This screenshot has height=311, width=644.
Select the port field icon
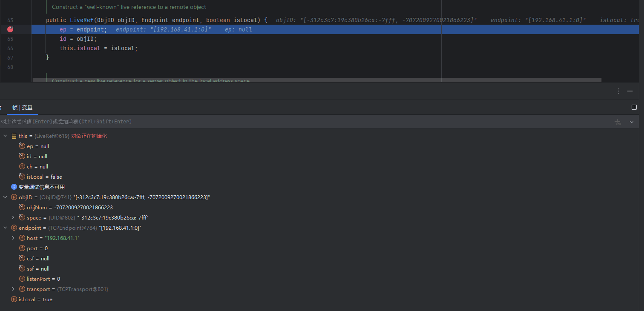[x=22, y=248]
